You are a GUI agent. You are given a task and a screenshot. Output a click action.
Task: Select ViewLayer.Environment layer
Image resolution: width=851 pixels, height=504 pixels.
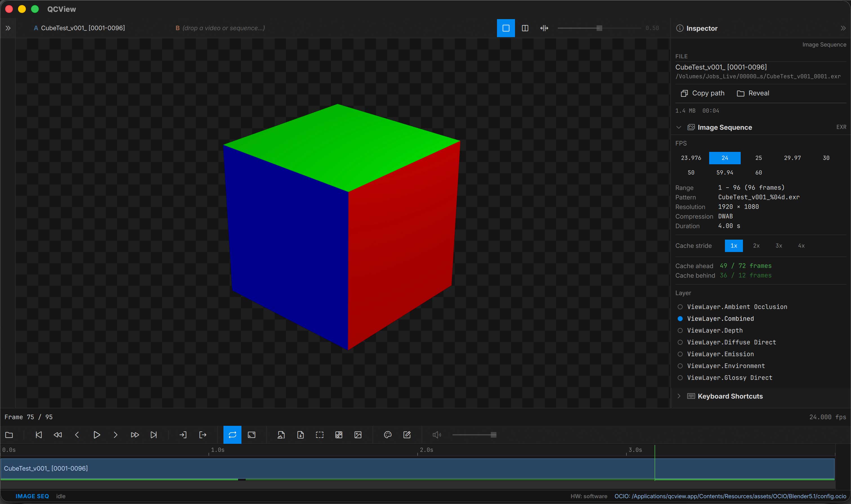[721, 366]
